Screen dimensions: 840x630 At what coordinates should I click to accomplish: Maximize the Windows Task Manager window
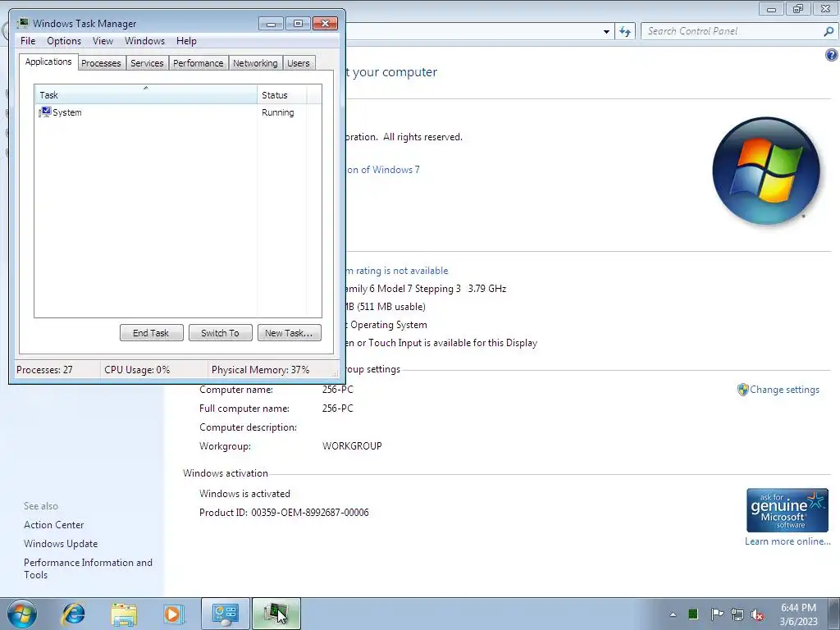[298, 24]
